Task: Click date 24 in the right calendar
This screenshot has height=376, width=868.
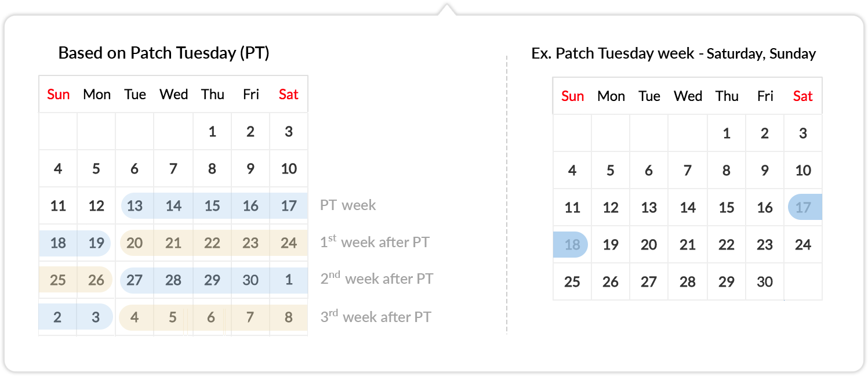Action: pos(803,244)
